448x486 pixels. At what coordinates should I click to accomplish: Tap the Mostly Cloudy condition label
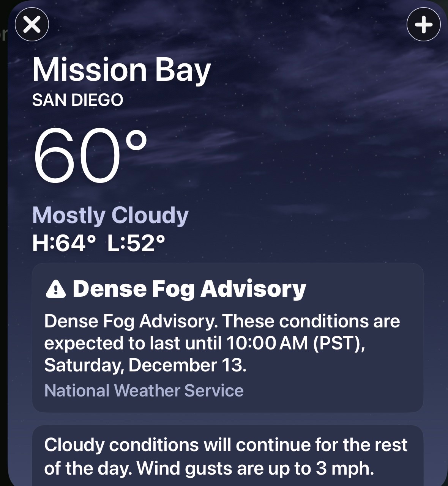pyautogui.click(x=110, y=215)
